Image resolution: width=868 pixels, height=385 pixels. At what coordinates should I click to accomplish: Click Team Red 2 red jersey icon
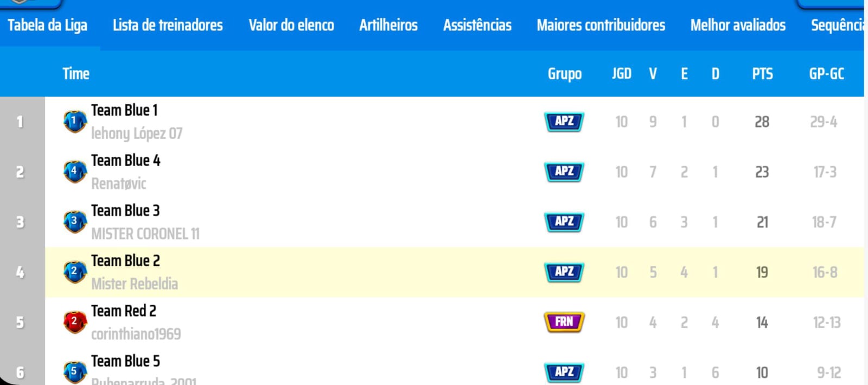[x=75, y=322]
